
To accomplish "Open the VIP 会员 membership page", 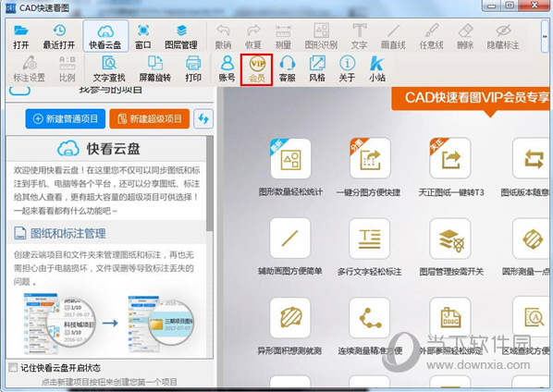I will [257, 69].
